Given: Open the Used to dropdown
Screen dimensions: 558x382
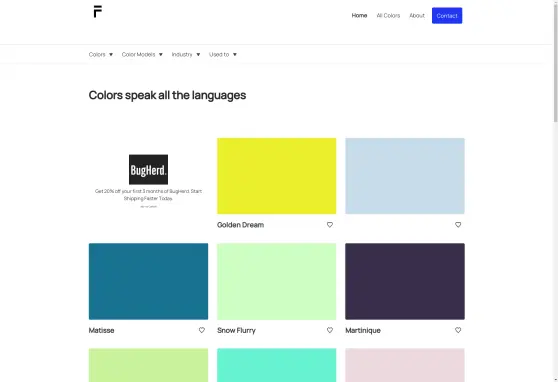Looking at the screenshot, I should click(223, 54).
